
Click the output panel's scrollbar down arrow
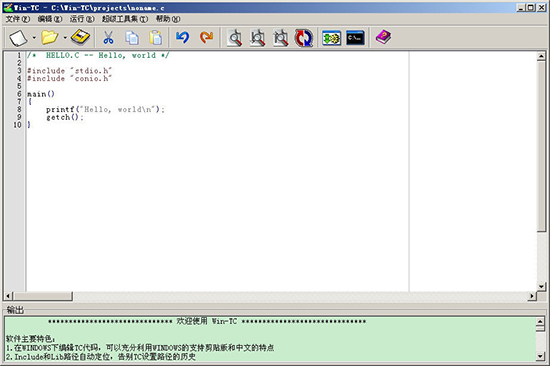point(541,357)
